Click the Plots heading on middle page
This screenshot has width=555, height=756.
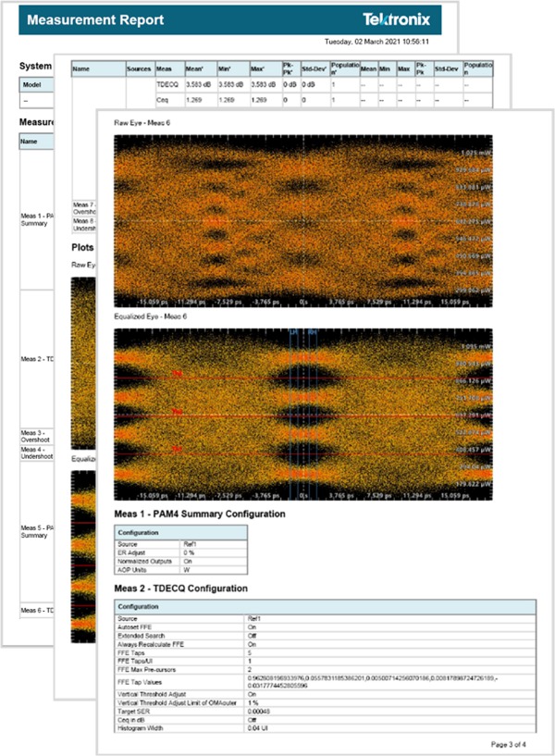tap(82, 247)
